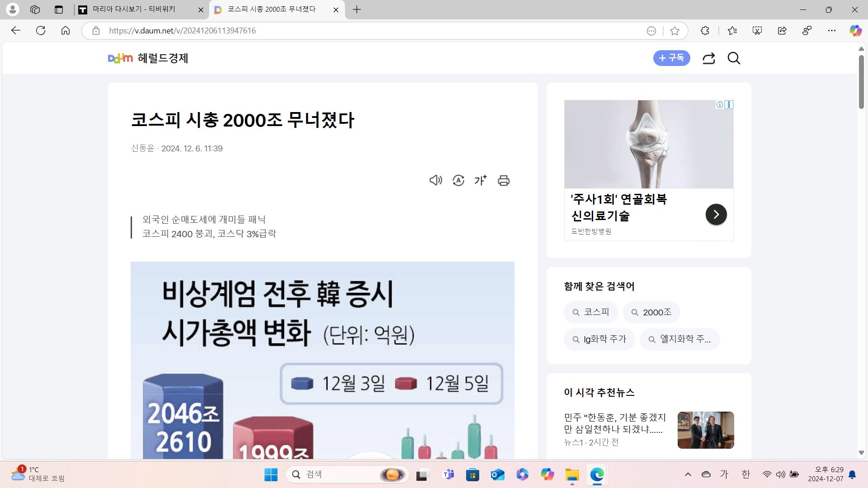
Task: Click the article text-to-speech speaker icon
Action: click(x=435, y=180)
